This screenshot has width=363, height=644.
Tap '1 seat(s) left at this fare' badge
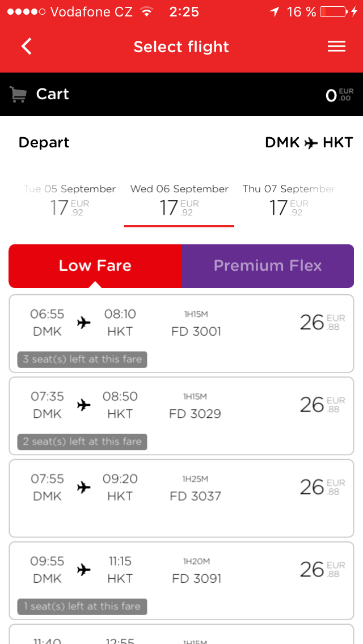click(x=82, y=606)
